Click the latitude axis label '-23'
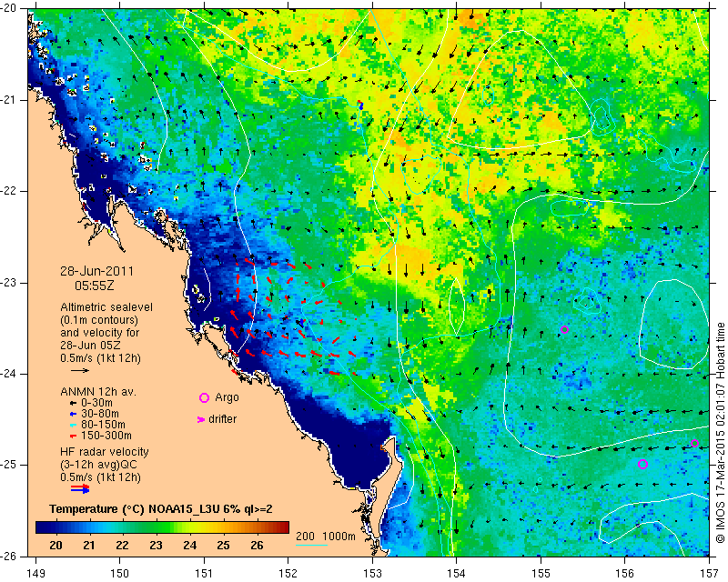This screenshot has height=582, width=728. [9, 283]
